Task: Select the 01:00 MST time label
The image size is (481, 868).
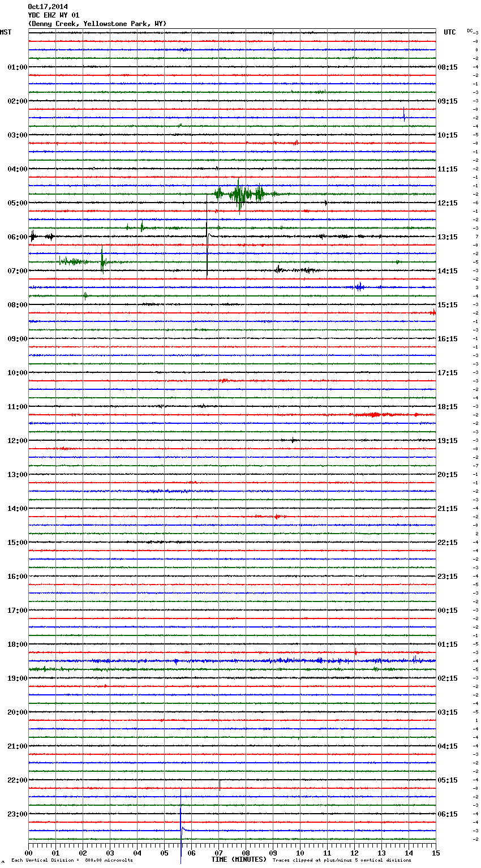Action: click(18, 67)
